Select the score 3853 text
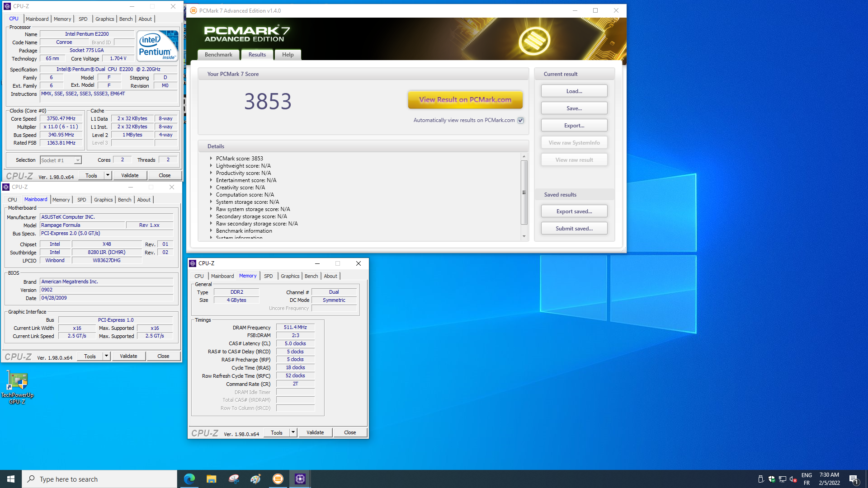868x488 pixels. point(268,101)
